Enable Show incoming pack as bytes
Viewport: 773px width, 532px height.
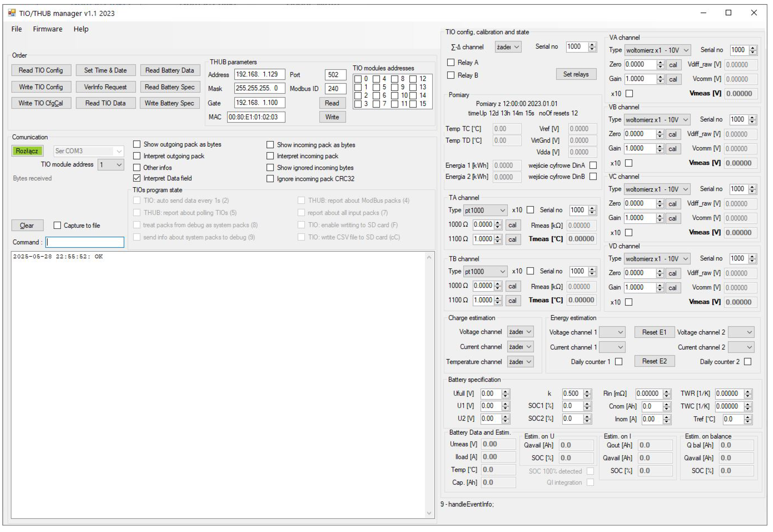[270, 145]
